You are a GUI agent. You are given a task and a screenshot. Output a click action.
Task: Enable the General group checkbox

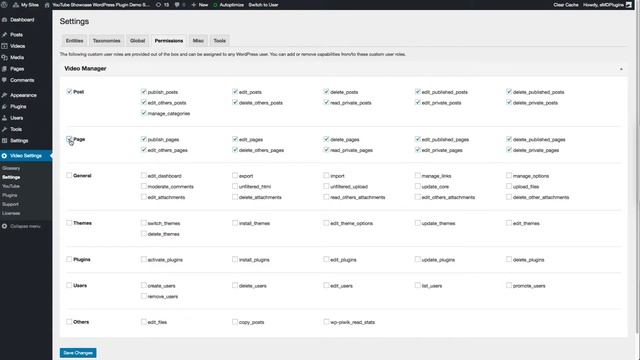click(x=69, y=175)
